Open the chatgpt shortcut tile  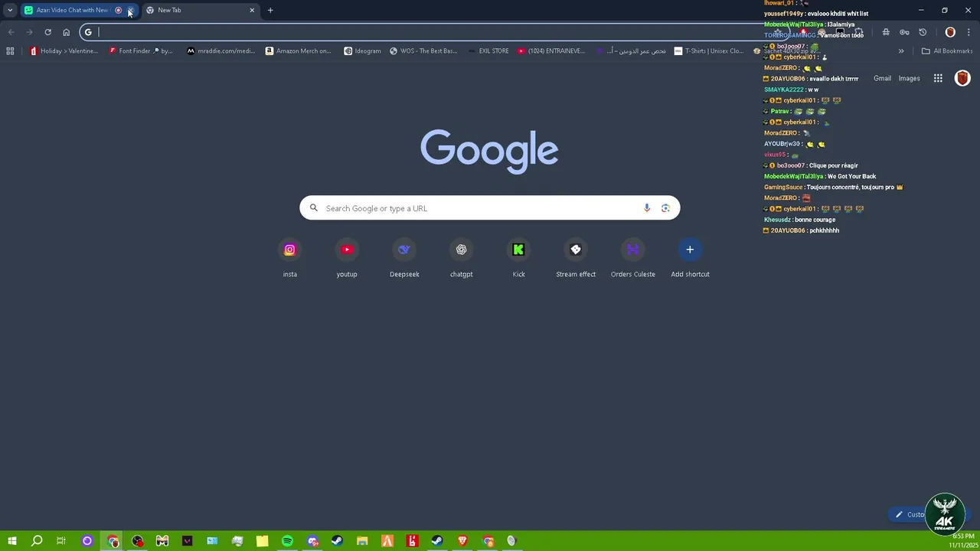(461, 259)
